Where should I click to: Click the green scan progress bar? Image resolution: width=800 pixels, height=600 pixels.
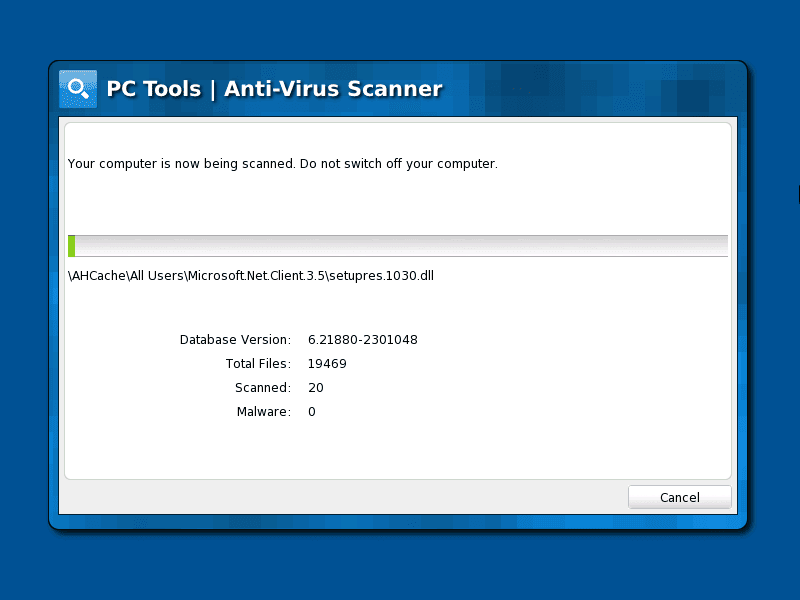(x=397, y=246)
